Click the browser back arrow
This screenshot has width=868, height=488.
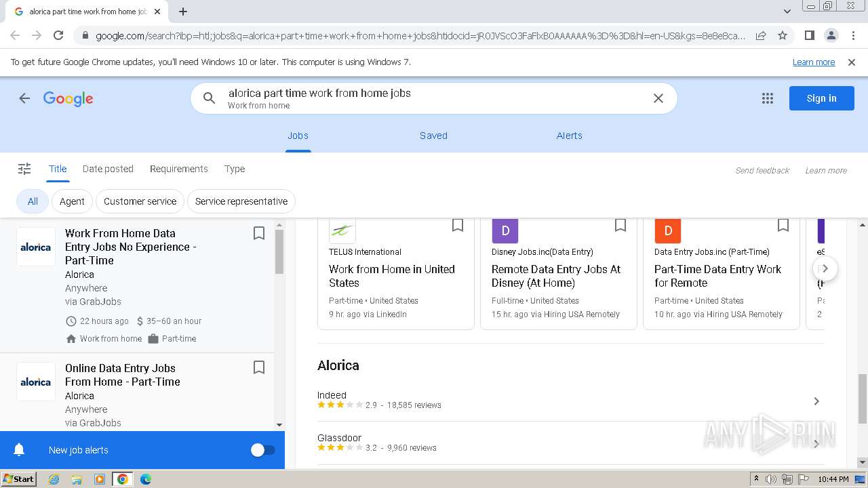coord(15,35)
